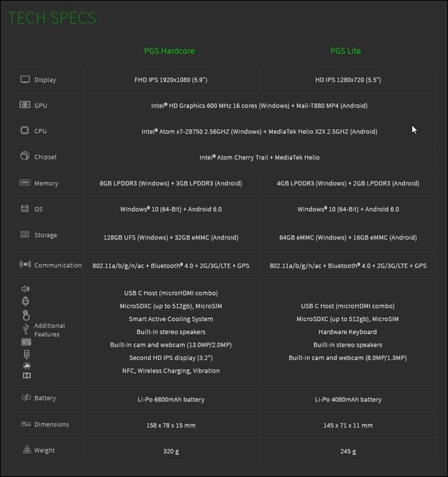
Task: Click the Communication wireless signal icon
Action: (x=25, y=265)
